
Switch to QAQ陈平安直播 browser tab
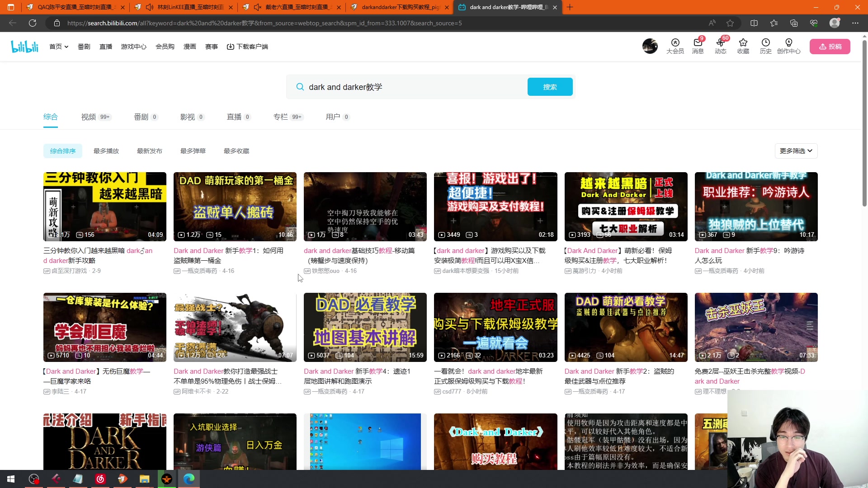tap(75, 7)
